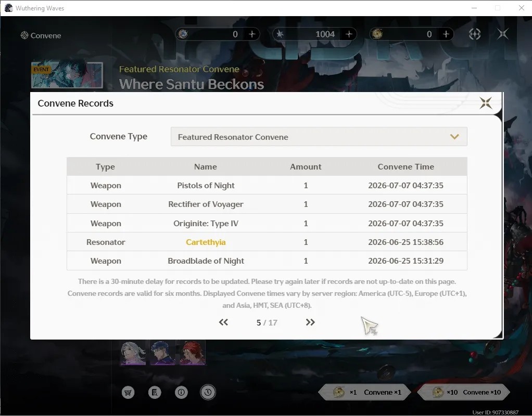Close the Convene Records dialog

coord(486,103)
